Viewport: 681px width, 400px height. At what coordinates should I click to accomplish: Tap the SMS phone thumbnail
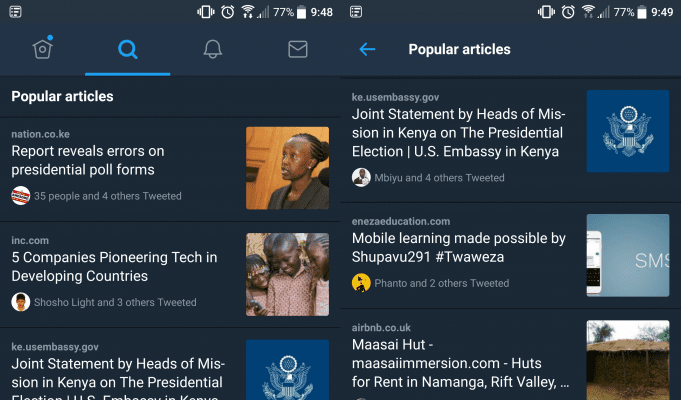[627, 255]
